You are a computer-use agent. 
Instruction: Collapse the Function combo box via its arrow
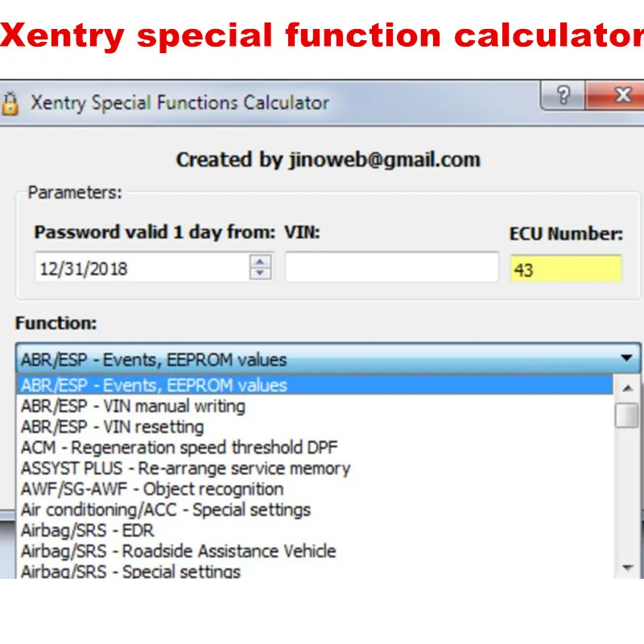click(626, 358)
